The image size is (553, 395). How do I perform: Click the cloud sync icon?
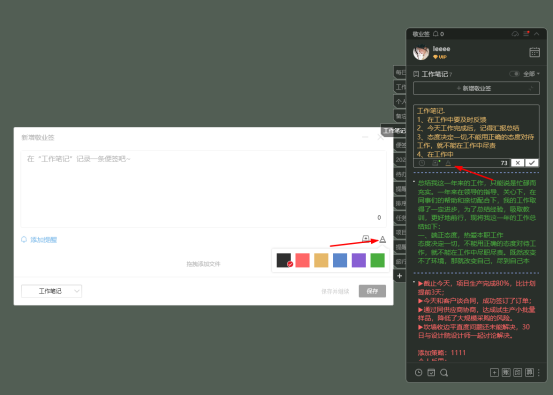click(x=515, y=34)
